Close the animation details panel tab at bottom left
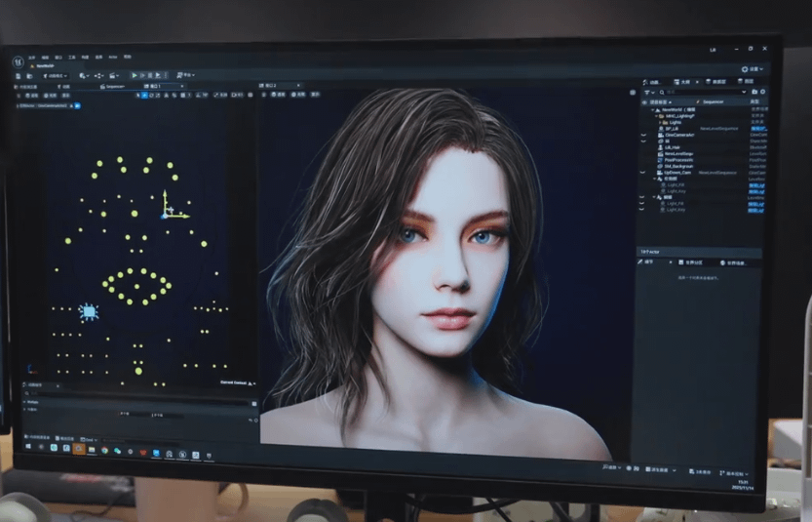The image size is (812, 522). tap(58, 386)
